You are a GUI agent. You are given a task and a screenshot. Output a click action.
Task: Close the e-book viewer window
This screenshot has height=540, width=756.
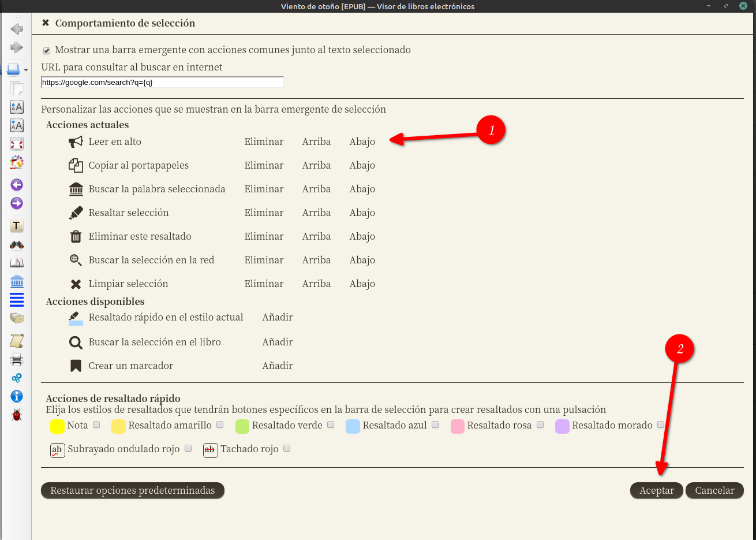click(x=743, y=6)
